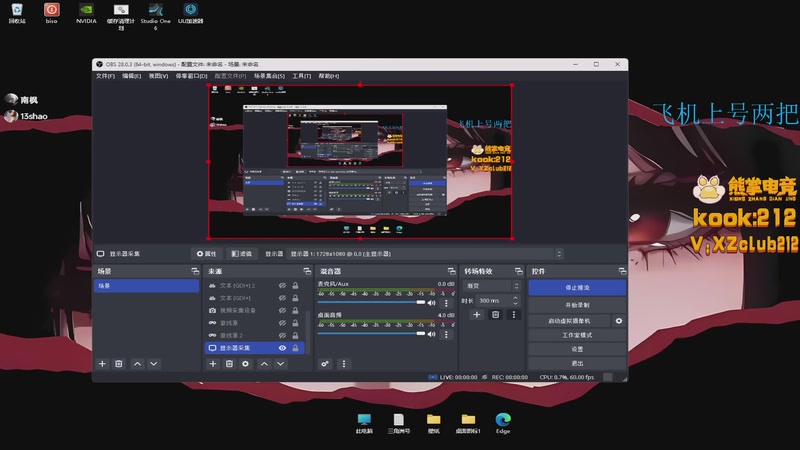Move scene down in 场景 panel

pyautogui.click(x=154, y=364)
